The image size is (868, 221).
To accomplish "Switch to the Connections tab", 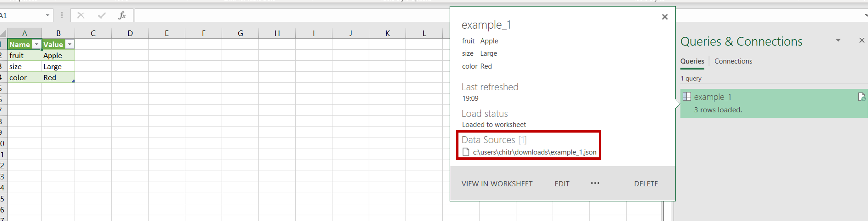I will 733,61.
